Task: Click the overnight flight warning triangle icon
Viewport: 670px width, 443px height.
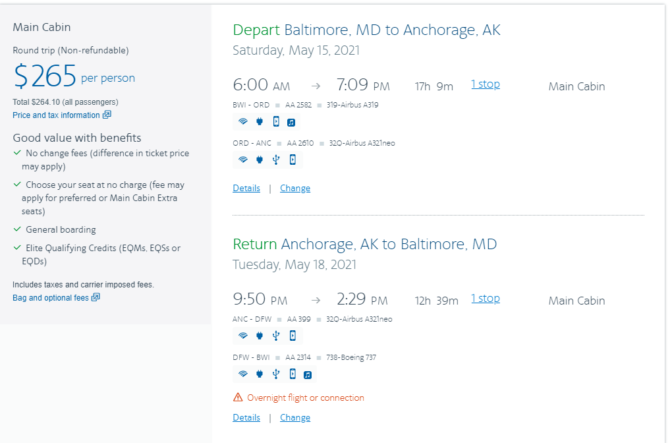Action: [238, 398]
